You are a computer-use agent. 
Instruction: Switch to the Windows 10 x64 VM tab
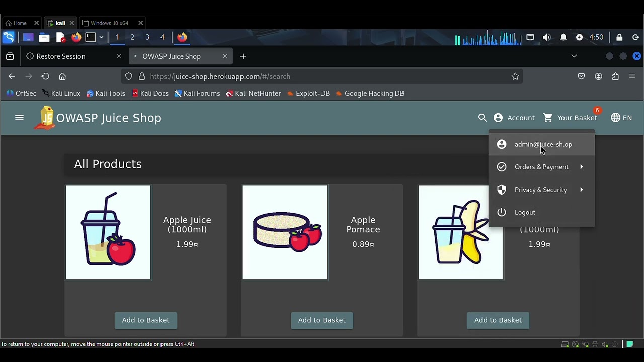click(x=113, y=23)
